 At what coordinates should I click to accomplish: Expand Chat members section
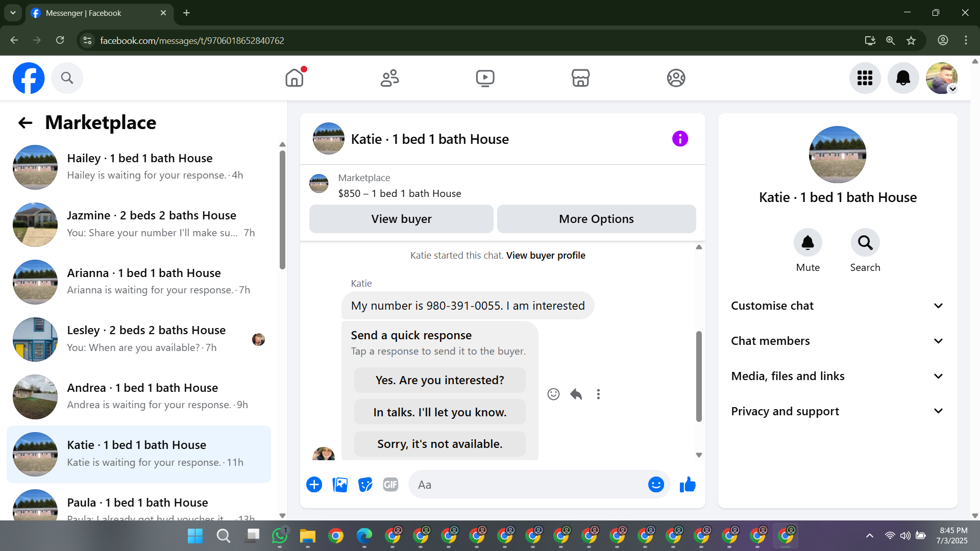[837, 341]
